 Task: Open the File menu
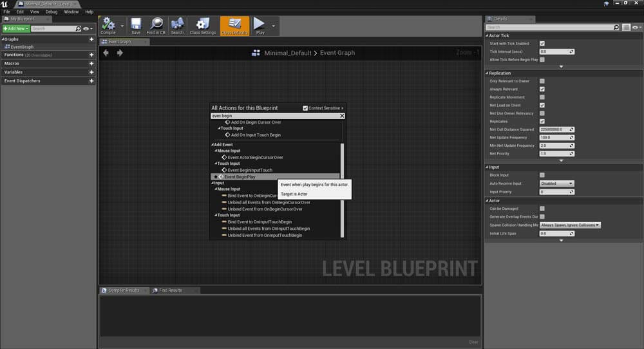coord(6,12)
